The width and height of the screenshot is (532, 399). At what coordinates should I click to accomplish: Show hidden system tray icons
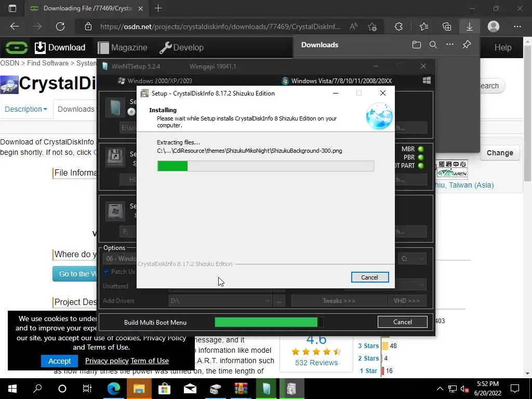[440, 389]
